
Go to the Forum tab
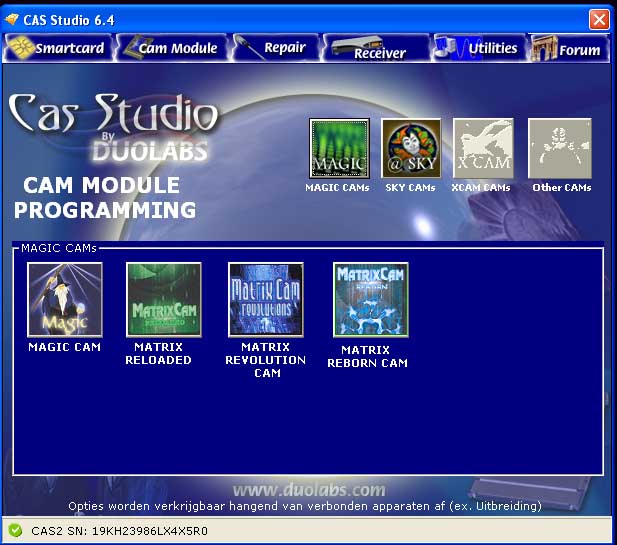(x=569, y=48)
